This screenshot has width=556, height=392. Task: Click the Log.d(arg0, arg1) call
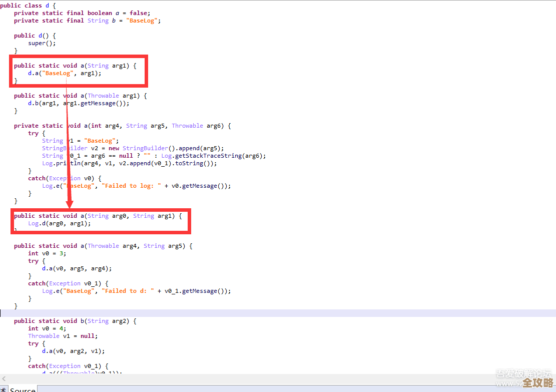[x=60, y=223]
